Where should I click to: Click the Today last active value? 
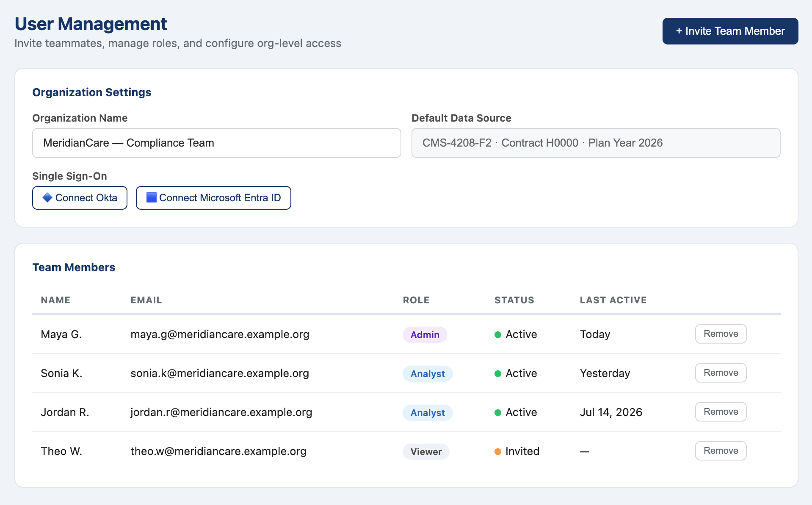pos(595,334)
